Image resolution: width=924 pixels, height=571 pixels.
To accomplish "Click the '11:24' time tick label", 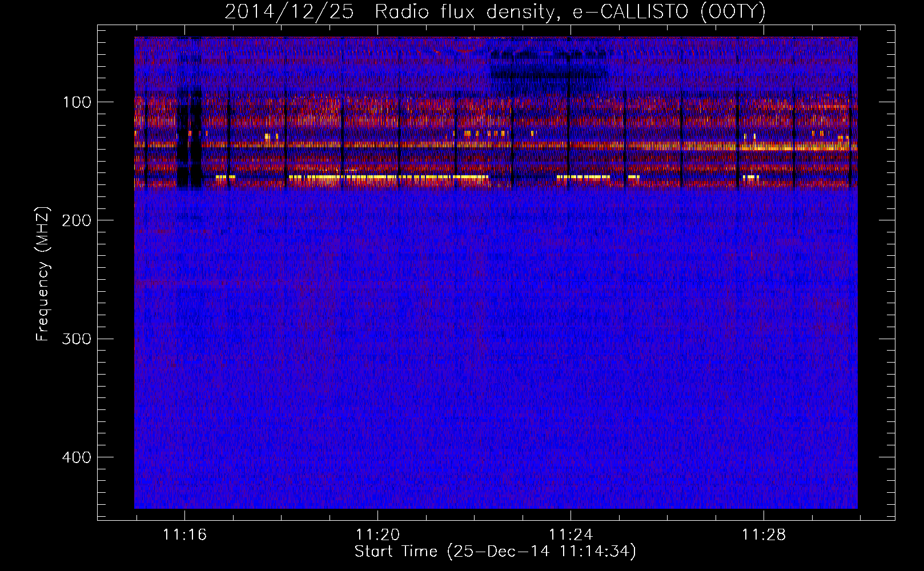I will (x=571, y=535).
